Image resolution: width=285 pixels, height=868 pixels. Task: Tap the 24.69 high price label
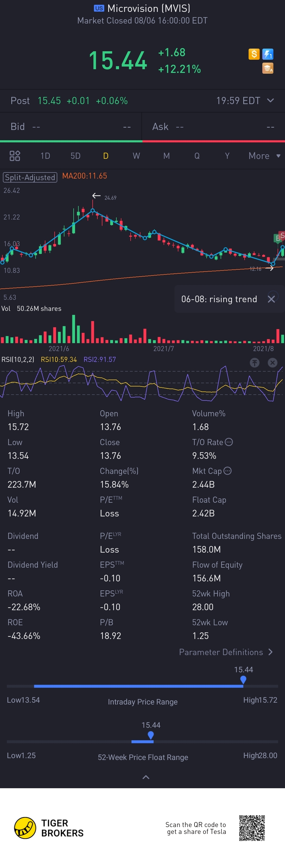click(x=110, y=198)
